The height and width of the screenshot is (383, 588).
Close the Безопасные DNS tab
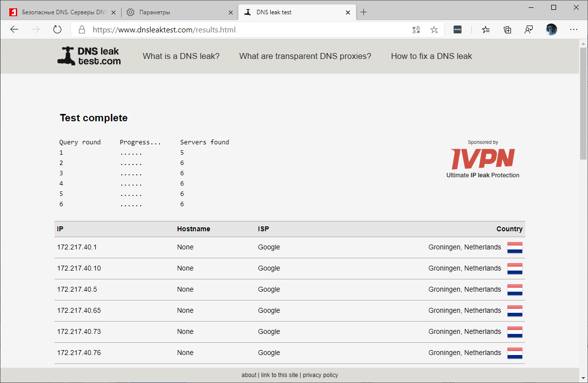tap(114, 12)
